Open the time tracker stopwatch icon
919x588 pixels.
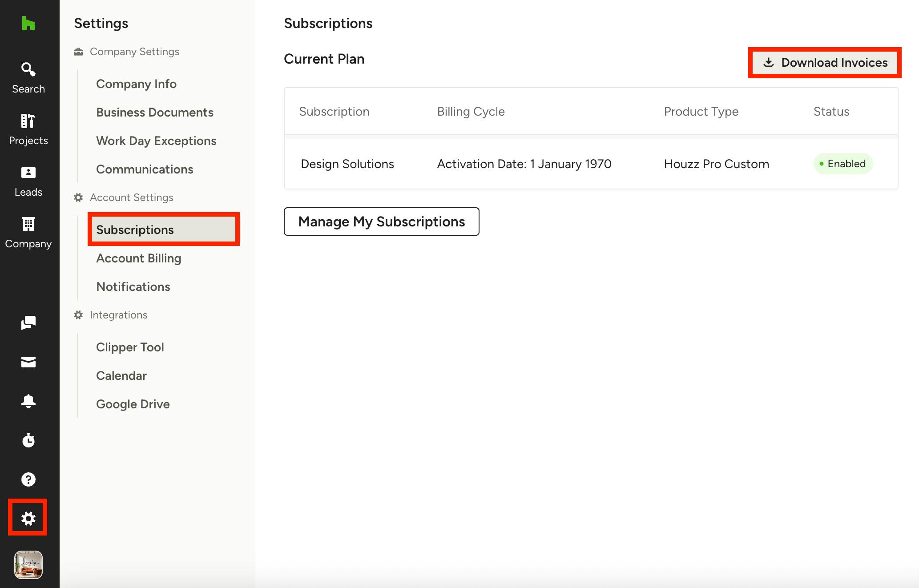point(28,440)
